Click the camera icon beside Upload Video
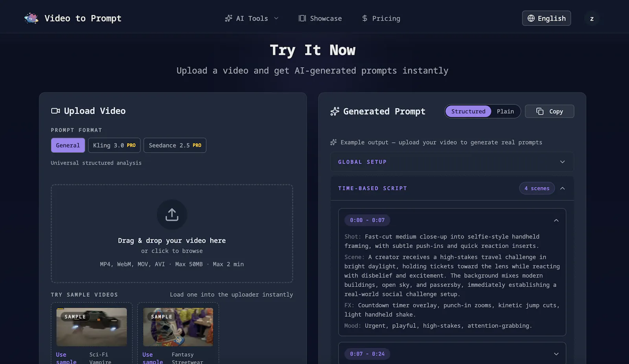Image resolution: width=629 pixels, height=364 pixels. tap(55, 111)
